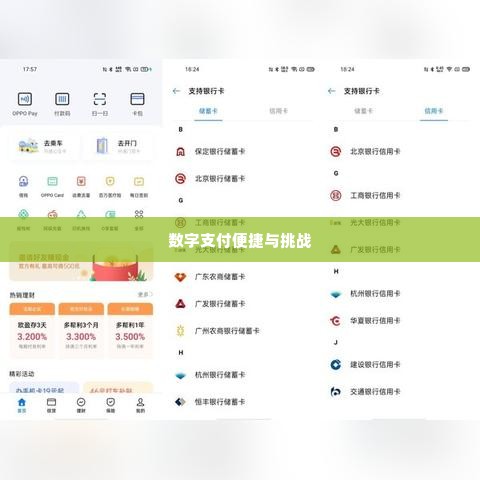Open the 我的 profile bottom tab
Image resolution: width=480 pixels, height=480 pixels.
pyautogui.click(x=140, y=405)
